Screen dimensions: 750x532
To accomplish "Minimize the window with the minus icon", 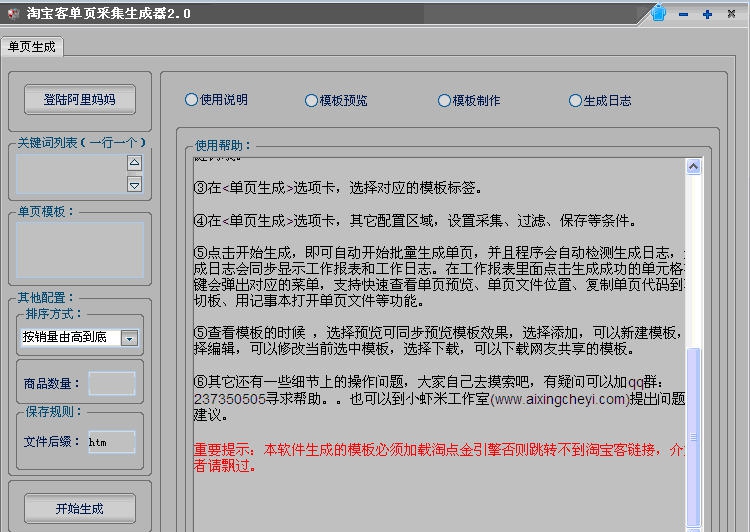I will coord(683,14).
